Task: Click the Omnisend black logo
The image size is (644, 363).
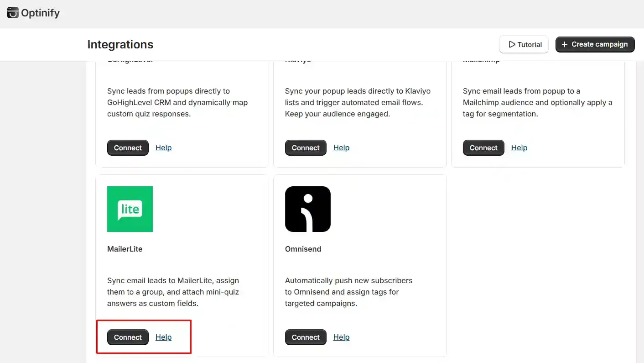Action: (308, 209)
